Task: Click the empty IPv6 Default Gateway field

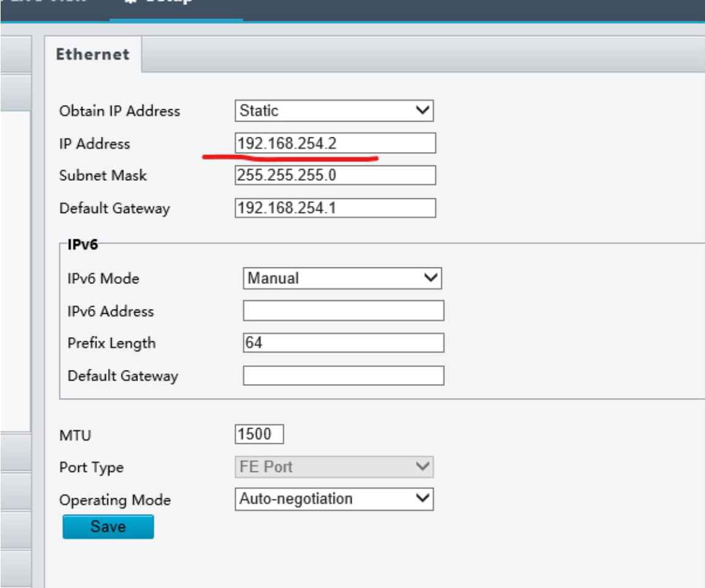Action: coord(343,376)
